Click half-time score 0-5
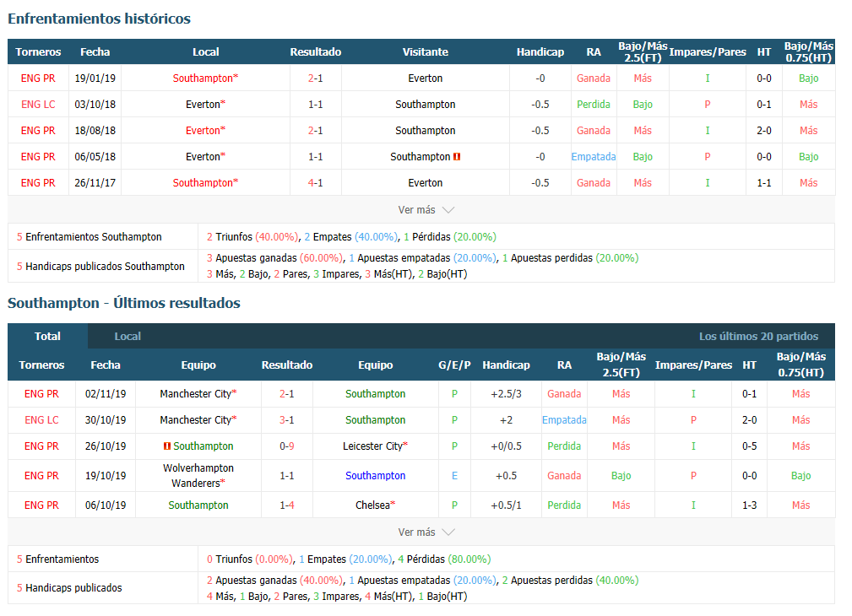Viewport: 852px width, 616px height. (x=749, y=446)
